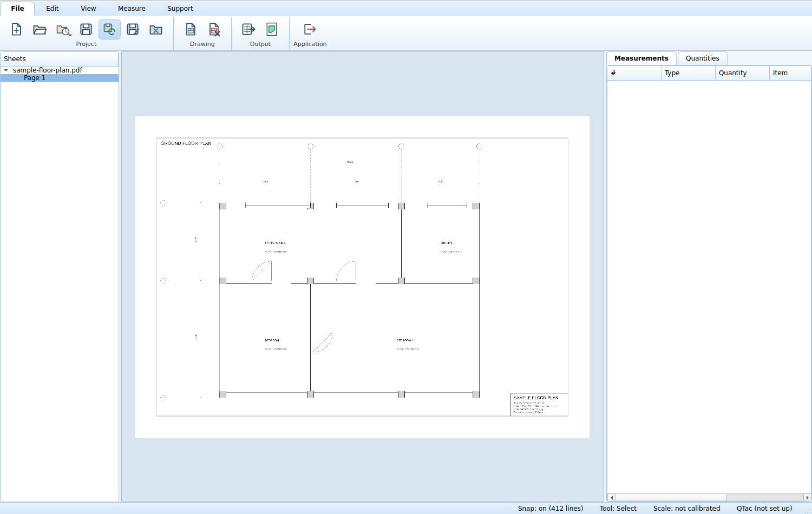Add a drawing document
The width and height of the screenshot is (812, 514).
pos(191,29)
